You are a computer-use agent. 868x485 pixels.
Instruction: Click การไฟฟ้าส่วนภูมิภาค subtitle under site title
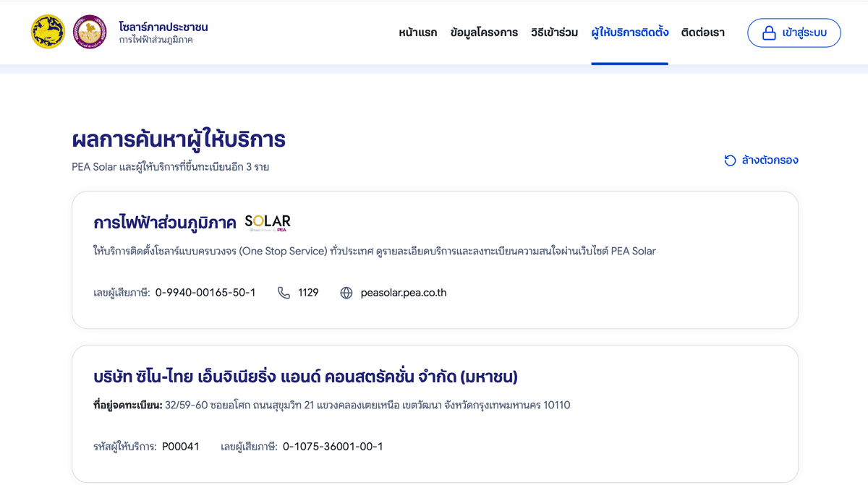click(156, 40)
